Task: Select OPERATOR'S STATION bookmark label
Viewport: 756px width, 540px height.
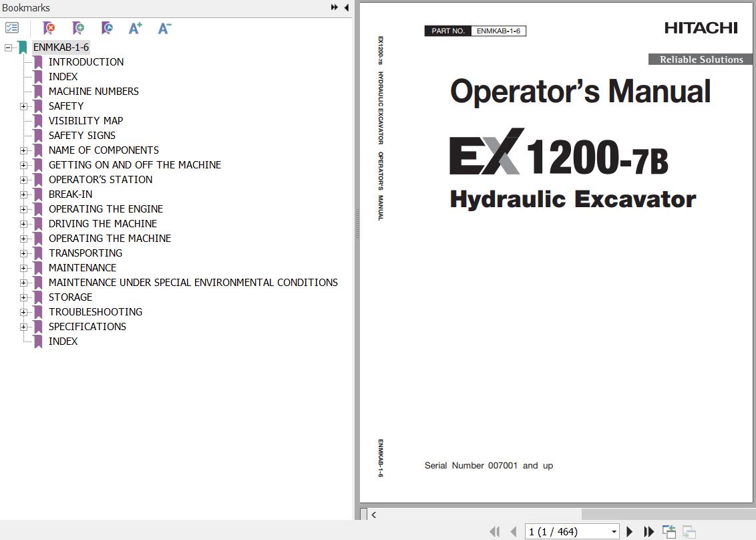Action: [100, 180]
